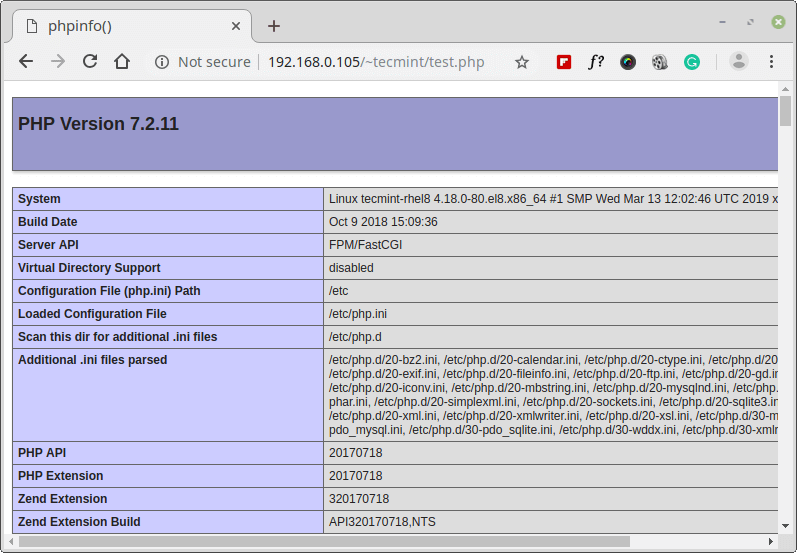The height and width of the screenshot is (553, 797).
Task: Click the vertical scrollbar thumb
Action: coord(785,110)
